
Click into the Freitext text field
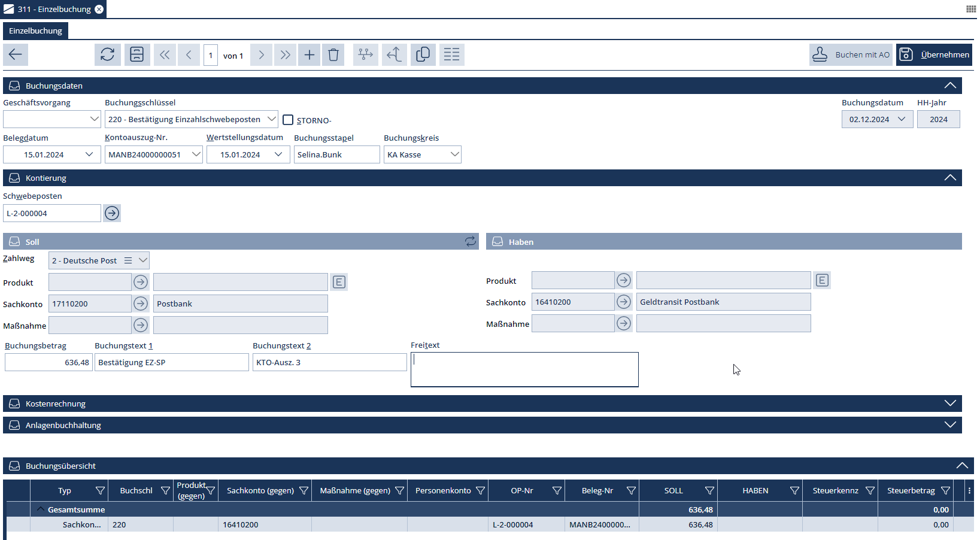pyautogui.click(x=524, y=369)
